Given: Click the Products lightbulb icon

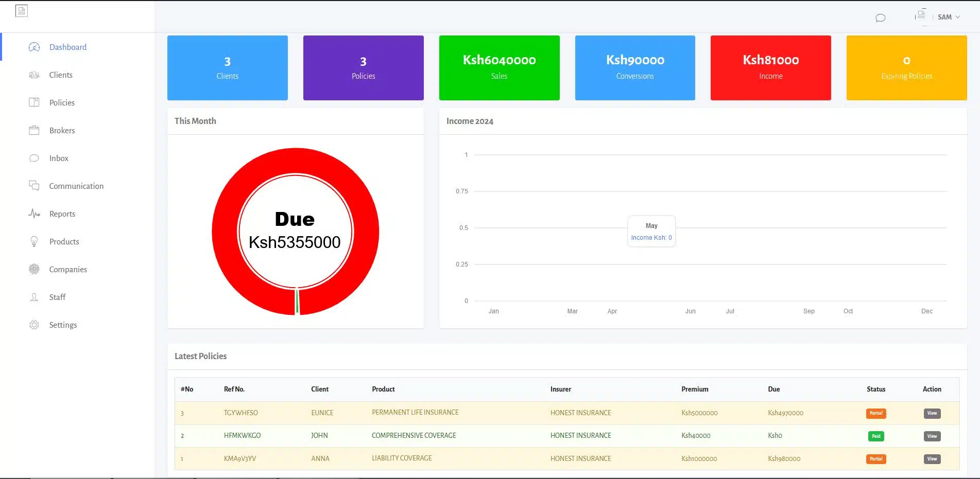Looking at the screenshot, I should pos(34,241).
